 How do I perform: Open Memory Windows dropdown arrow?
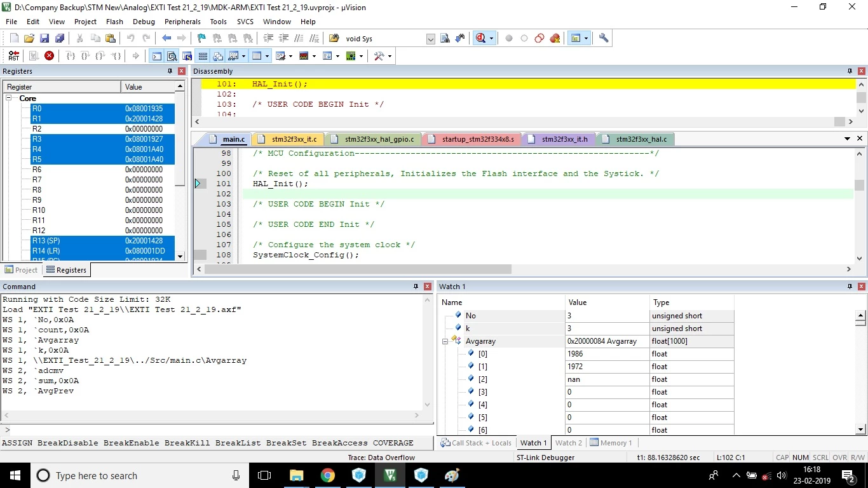(267, 56)
